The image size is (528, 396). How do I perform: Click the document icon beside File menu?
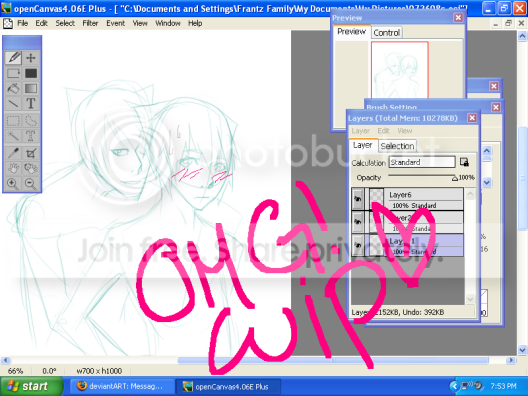(8, 23)
